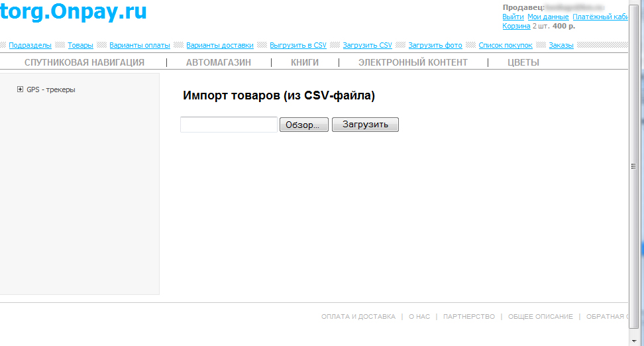Go to the Товары page

80,45
